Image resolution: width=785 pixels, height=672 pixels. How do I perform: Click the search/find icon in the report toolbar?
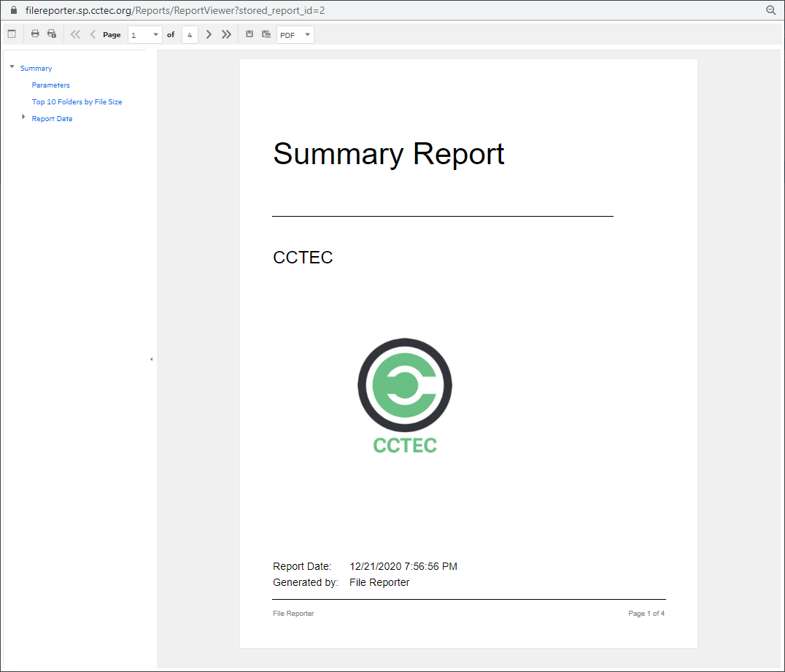(12, 34)
